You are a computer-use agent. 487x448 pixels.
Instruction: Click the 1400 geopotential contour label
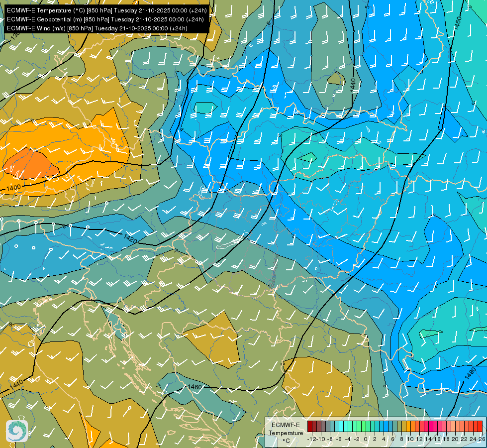pyautogui.click(x=13, y=188)
